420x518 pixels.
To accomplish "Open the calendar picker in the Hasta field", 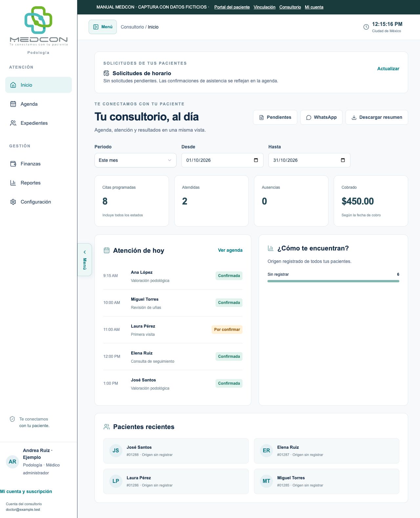I will 343,160.
